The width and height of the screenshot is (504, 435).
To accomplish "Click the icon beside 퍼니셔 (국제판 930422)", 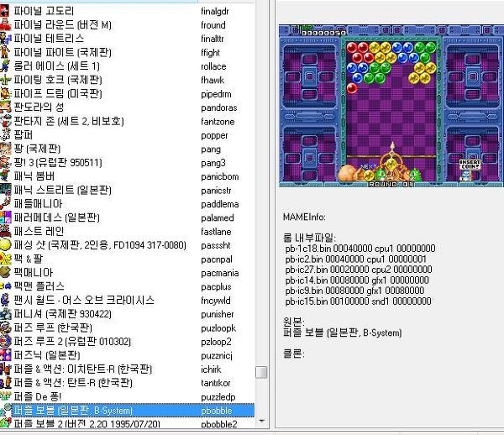I will (x=5, y=314).
